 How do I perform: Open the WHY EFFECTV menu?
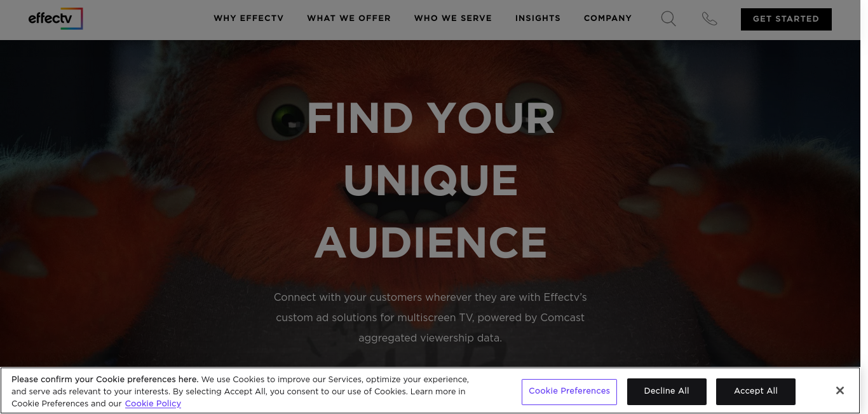(248, 18)
